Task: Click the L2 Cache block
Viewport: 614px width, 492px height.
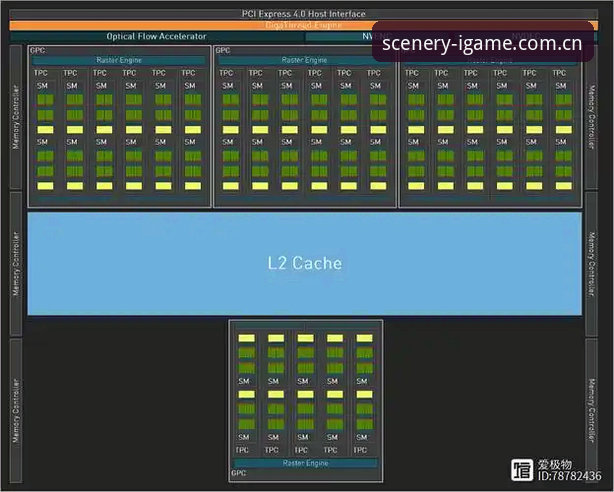Action: click(x=305, y=264)
